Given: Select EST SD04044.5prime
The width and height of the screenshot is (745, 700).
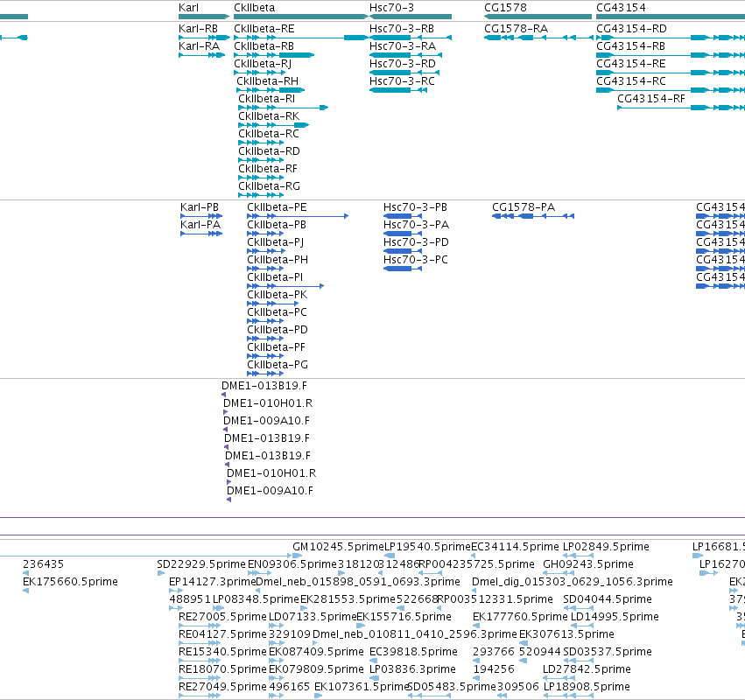Looking at the screenshot, I should 608,599.
